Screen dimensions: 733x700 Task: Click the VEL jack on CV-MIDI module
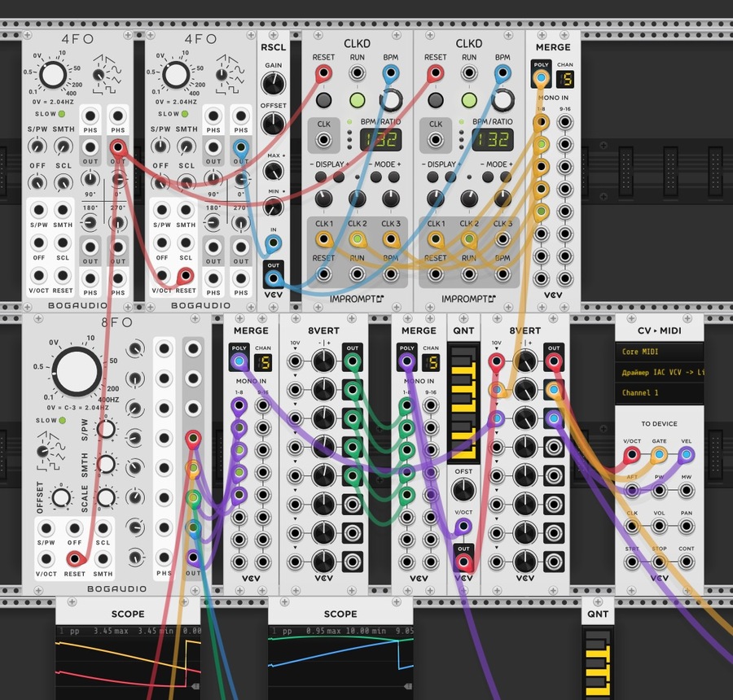coord(687,454)
